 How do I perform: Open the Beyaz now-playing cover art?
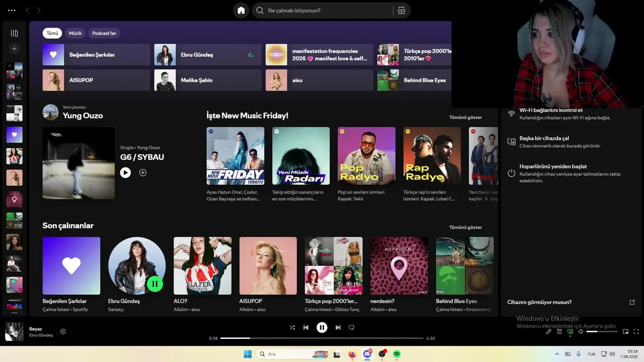pos(15,332)
